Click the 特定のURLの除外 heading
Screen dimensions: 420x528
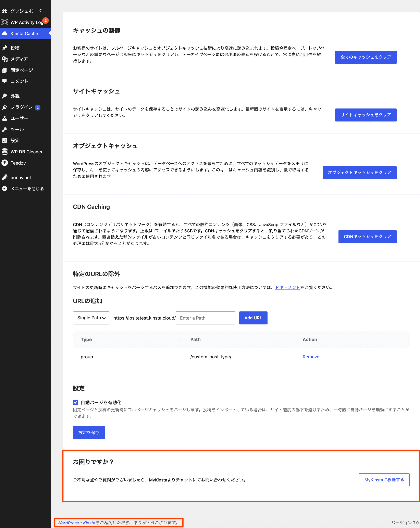(96, 274)
